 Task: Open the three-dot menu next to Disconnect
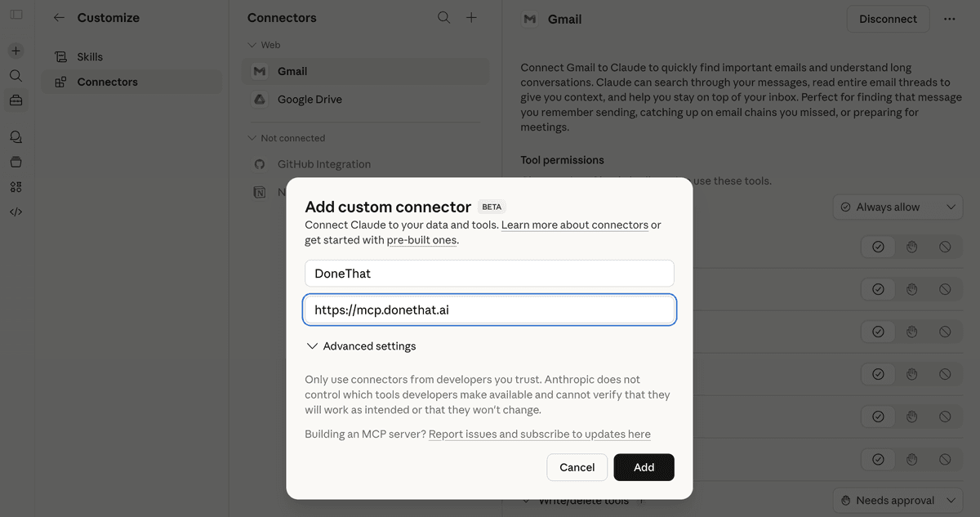[951, 18]
